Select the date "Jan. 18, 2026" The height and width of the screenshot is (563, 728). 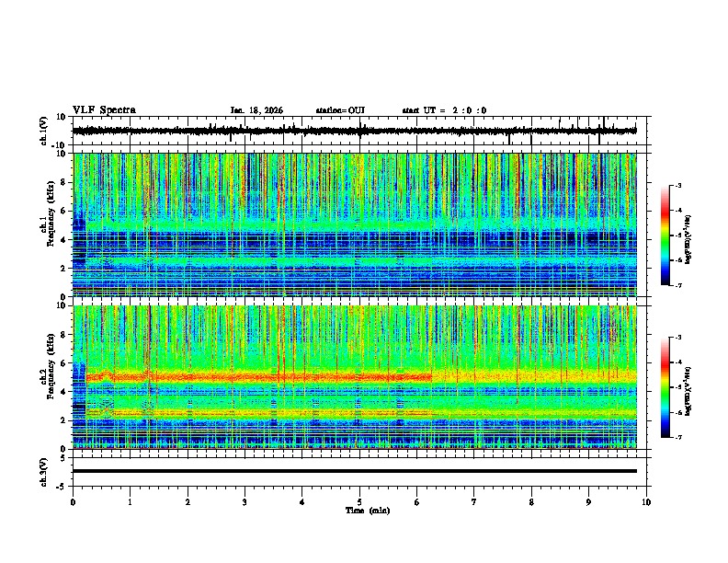coord(256,110)
